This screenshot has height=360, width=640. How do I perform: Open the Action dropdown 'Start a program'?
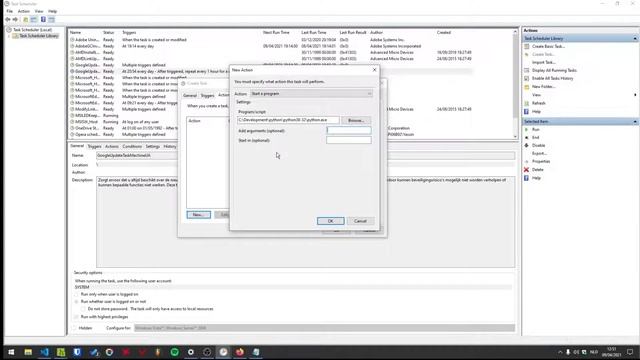tap(311, 94)
